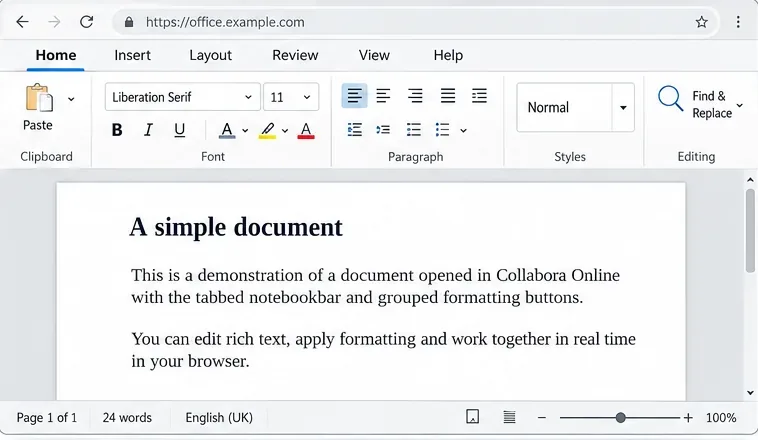
Task: Open the Styles dropdown arrow
Action: coord(623,107)
